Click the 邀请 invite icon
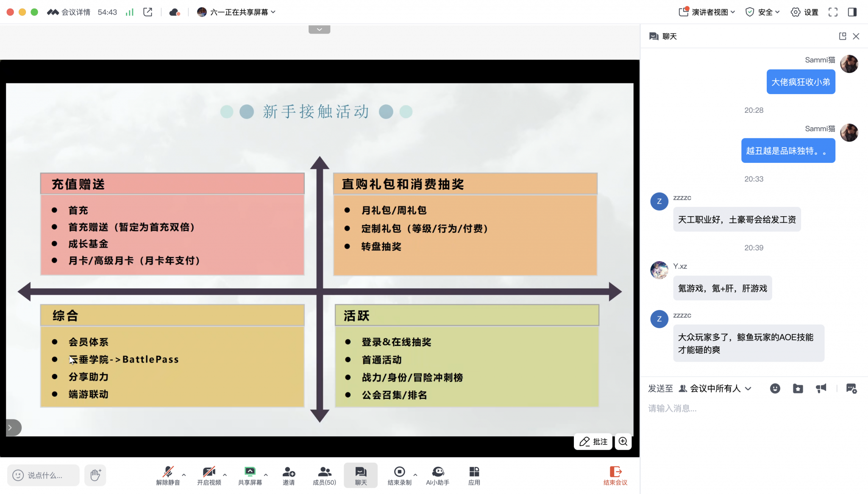868x494 pixels. (x=289, y=475)
